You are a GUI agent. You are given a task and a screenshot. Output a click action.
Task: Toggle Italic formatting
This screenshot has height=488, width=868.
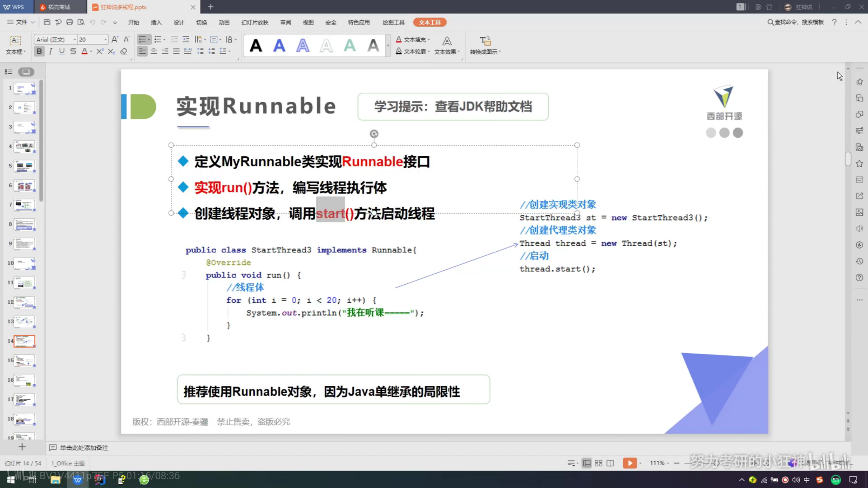pos(50,51)
